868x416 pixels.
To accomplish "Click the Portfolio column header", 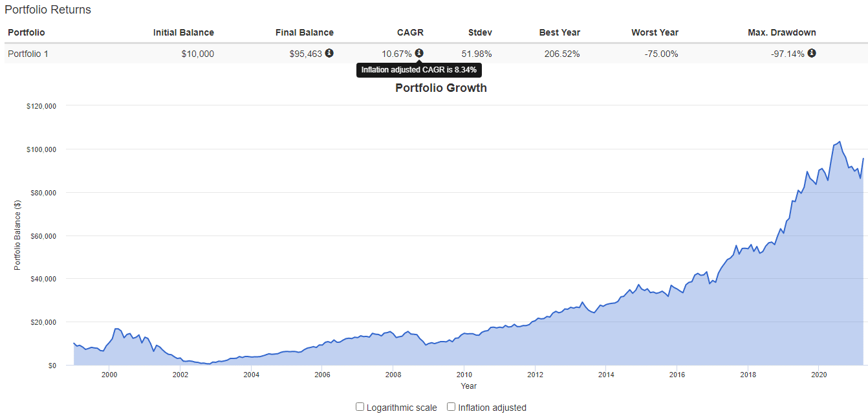I will [26, 32].
